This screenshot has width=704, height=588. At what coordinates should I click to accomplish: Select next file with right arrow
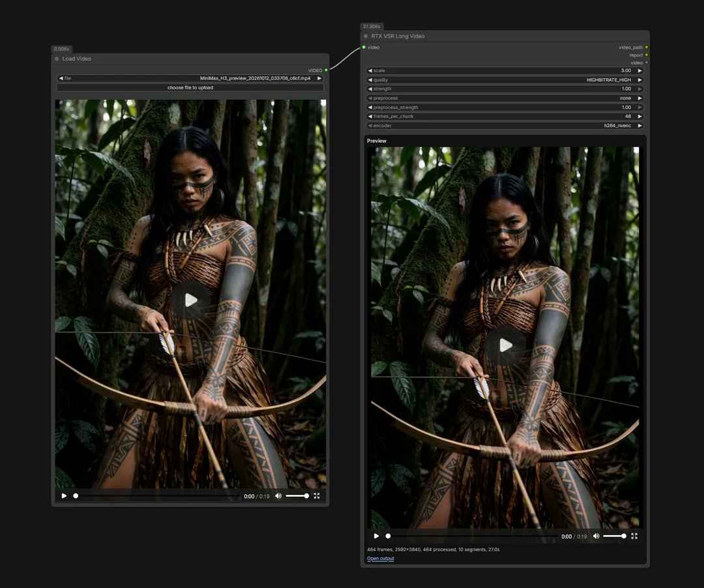coord(319,78)
